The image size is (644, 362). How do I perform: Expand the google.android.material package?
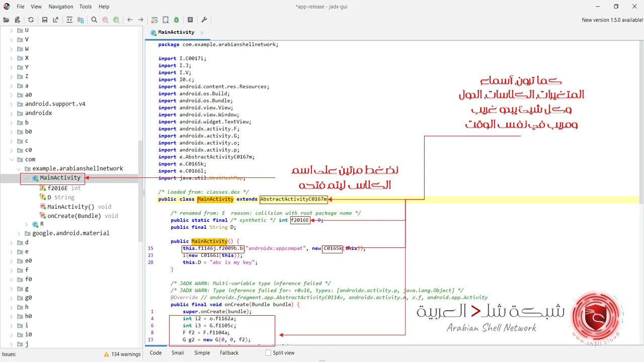pos(19,233)
